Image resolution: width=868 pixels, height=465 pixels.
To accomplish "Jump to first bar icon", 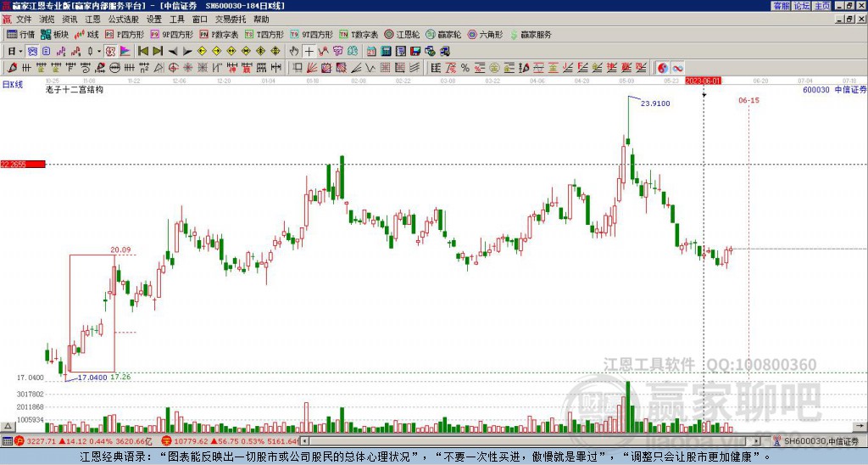I will [142, 52].
